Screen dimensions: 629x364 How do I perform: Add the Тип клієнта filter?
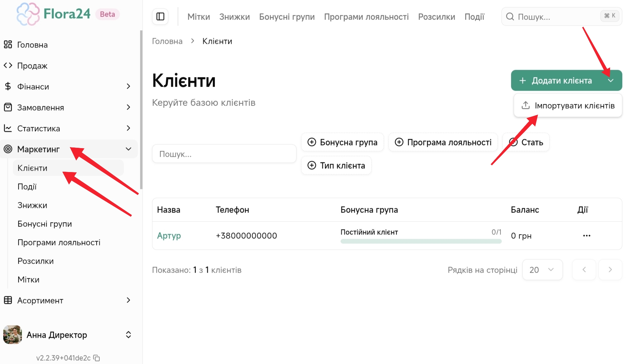pos(336,165)
